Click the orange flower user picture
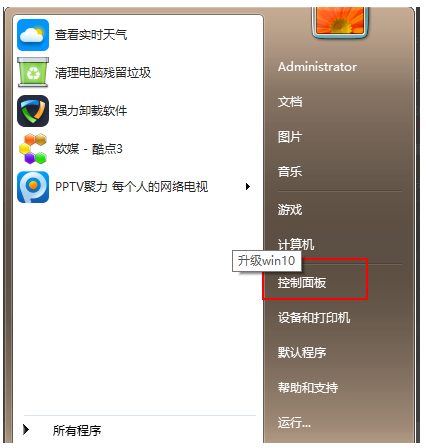This screenshot has width=426, height=448. [340, 21]
